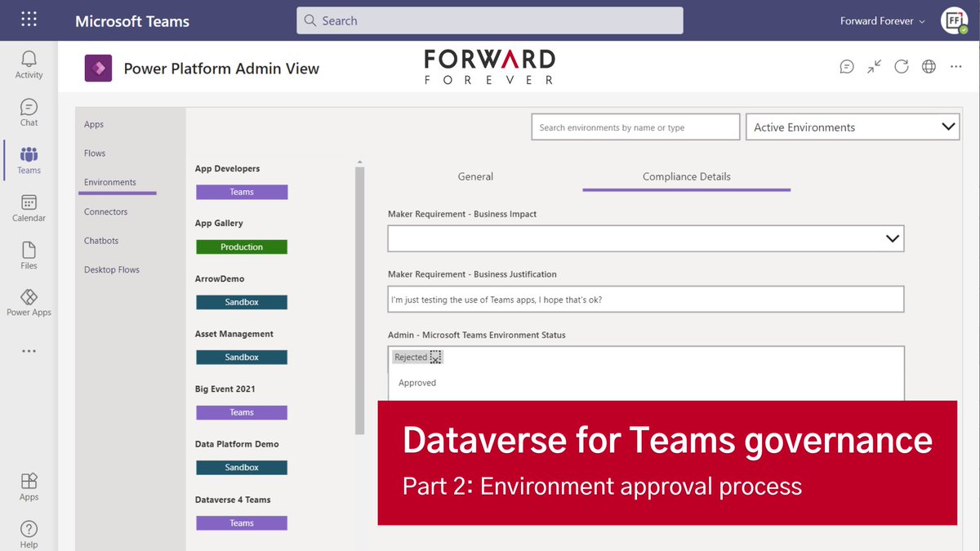980x551 pixels.
Task: Switch to the General tab
Action: click(475, 176)
